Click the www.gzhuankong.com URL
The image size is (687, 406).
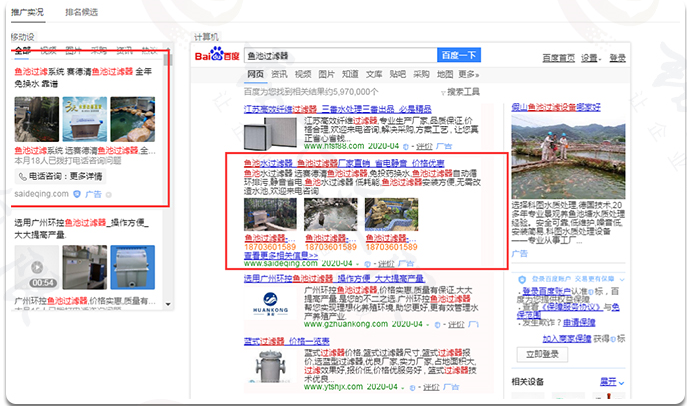pyautogui.click(x=346, y=324)
